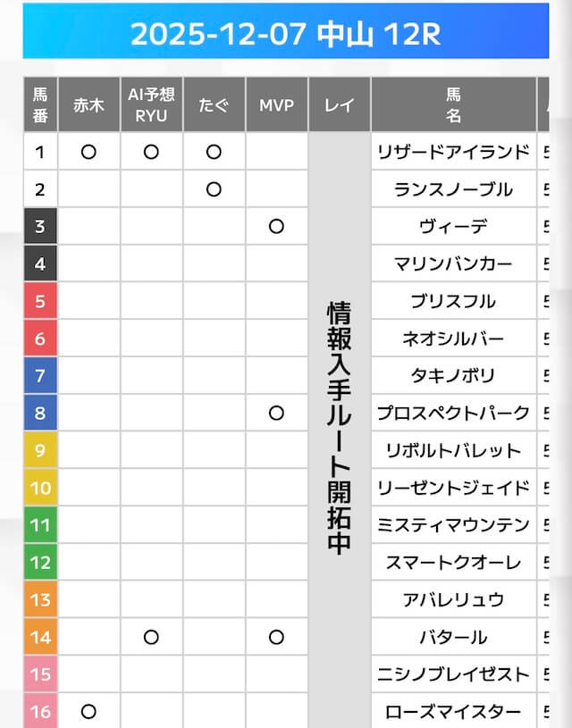Click the たぐ column header
Image resolution: width=572 pixels, height=728 pixels.
(214, 105)
